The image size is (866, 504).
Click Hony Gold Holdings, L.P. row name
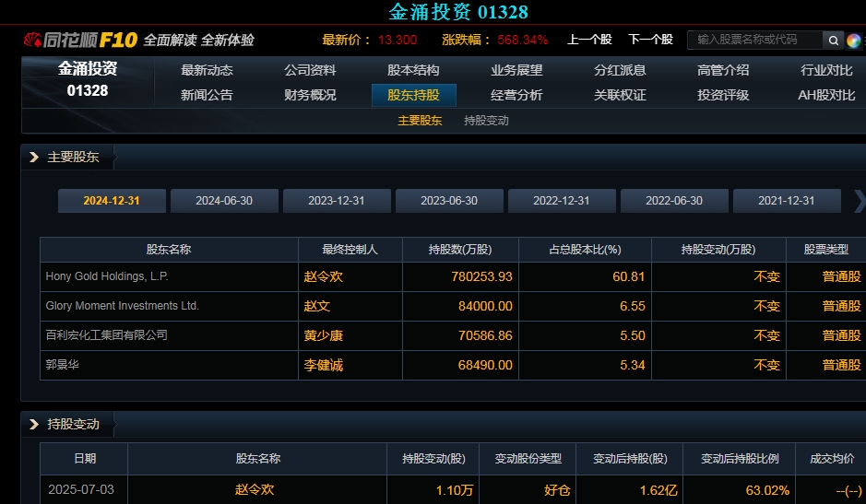pos(107,276)
